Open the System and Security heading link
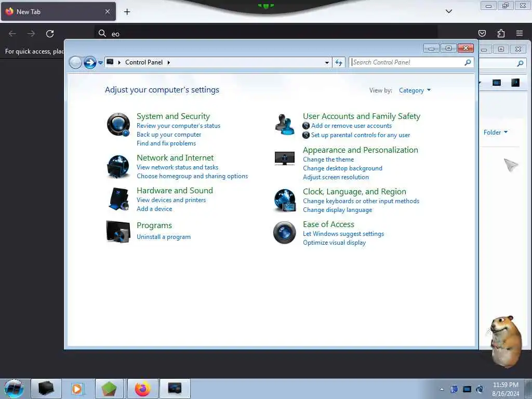The image size is (532, 399). pos(173,116)
